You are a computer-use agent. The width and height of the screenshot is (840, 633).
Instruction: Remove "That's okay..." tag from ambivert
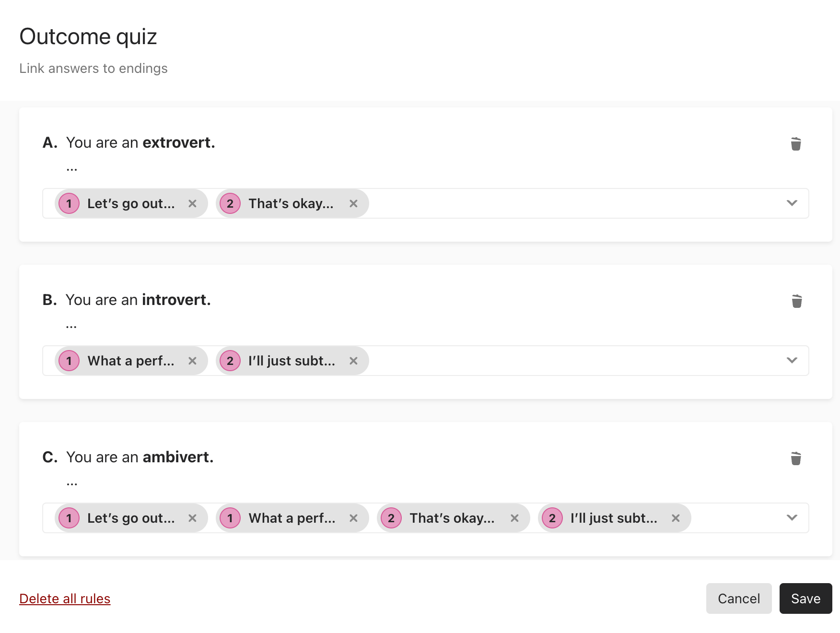point(514,518)
